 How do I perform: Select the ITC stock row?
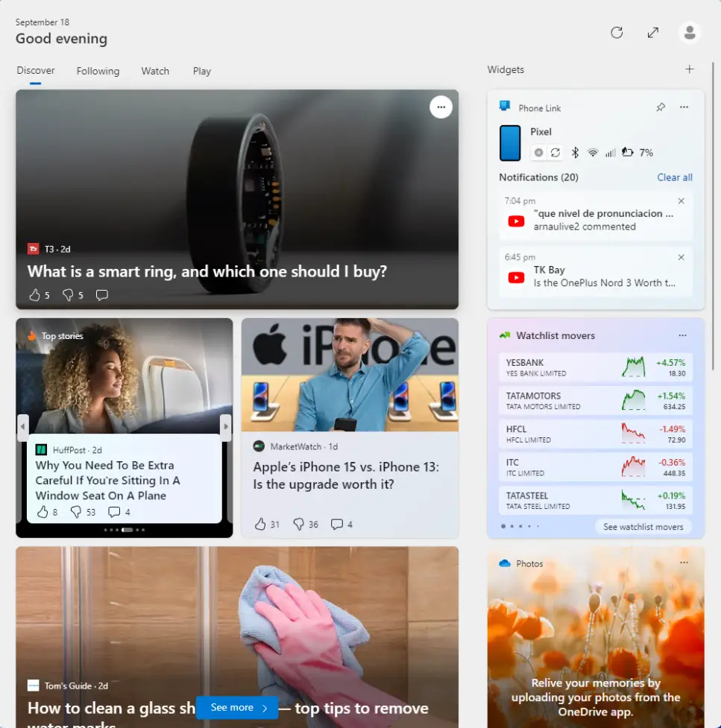tap(596, 467)
